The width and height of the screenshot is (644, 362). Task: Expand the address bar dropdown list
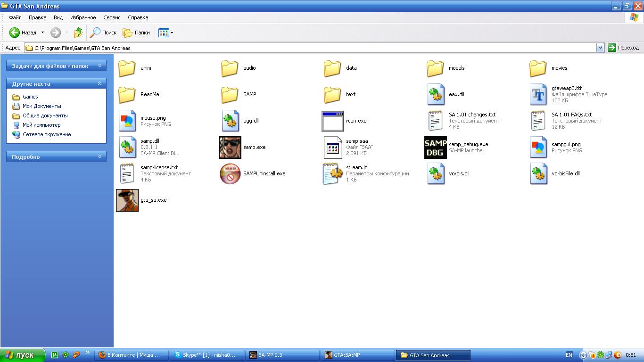pos(600,48)
